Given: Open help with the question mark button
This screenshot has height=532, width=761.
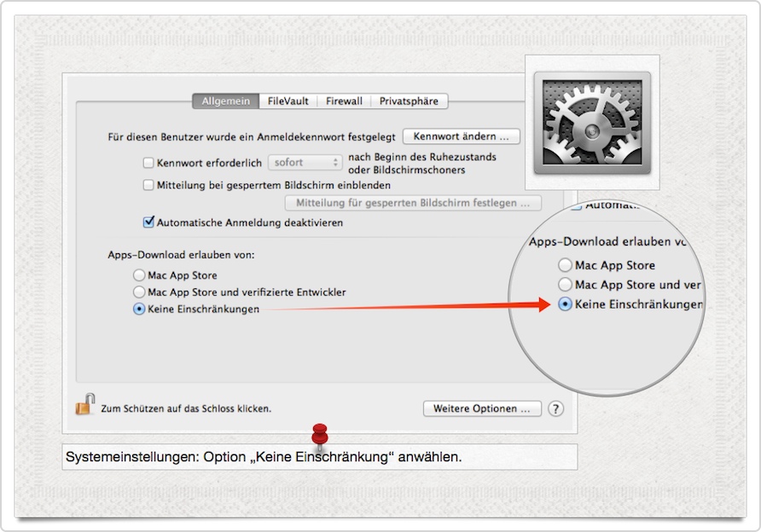Looking at the screenshot, I should tap(555, 409).
